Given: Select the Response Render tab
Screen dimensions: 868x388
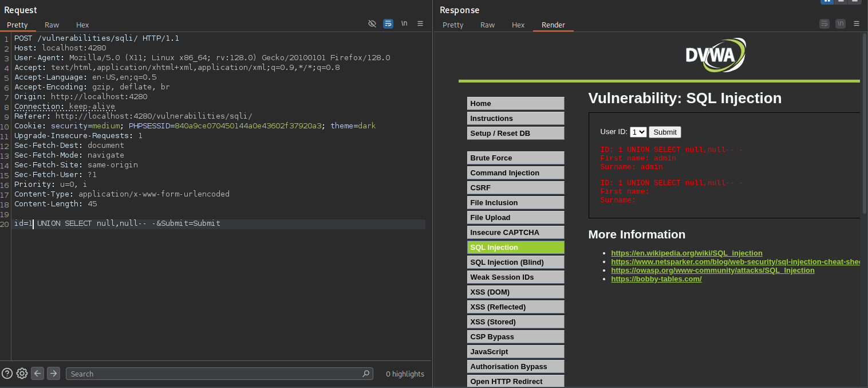Looking at the screenshot, I should tap(553, 25).
